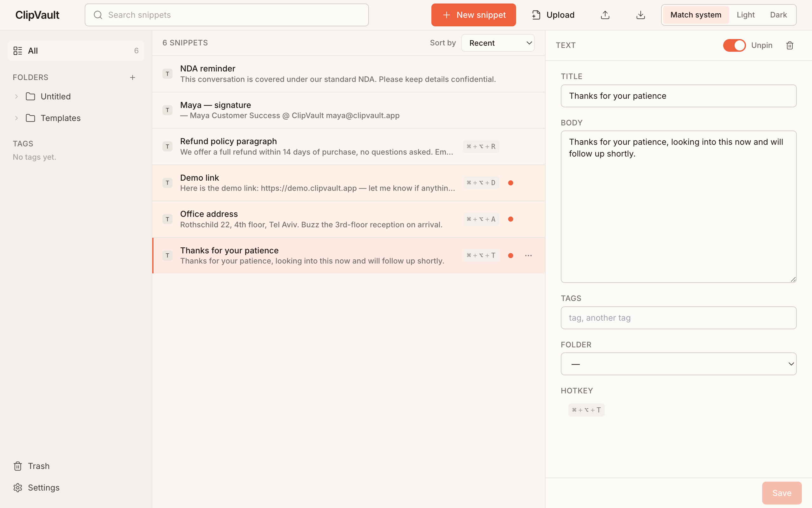Screen dimensions: 812x508
Task: Expand the Templates folder chevron
Action: [16, 118]
